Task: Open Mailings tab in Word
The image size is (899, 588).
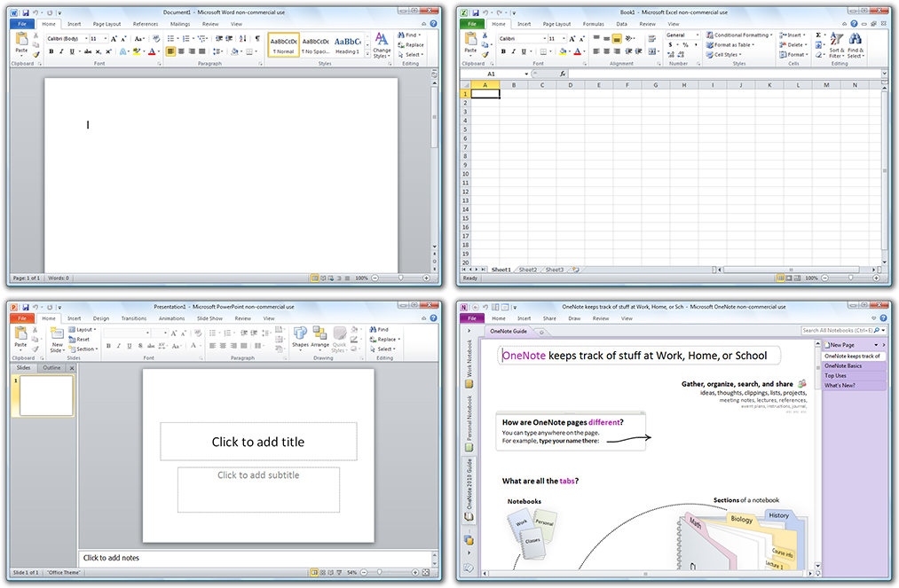Action: pyautogui.click(x=180, y=24)
